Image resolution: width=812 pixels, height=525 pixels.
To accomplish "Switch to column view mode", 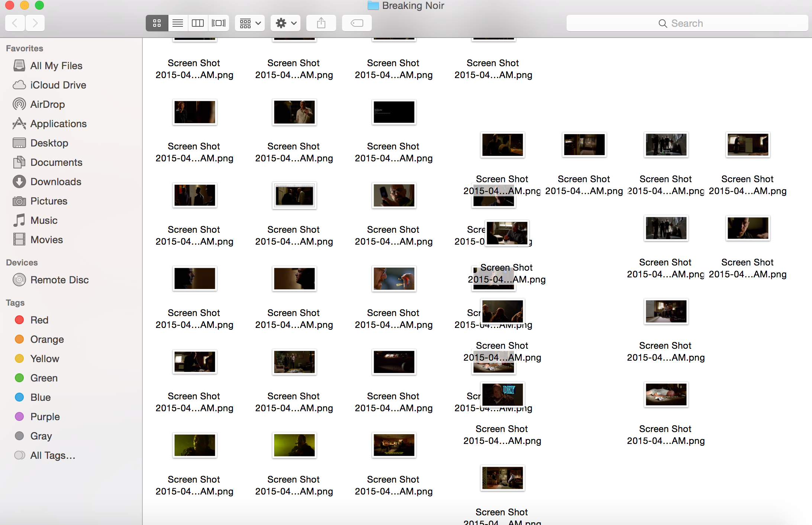I will (198, 23).
